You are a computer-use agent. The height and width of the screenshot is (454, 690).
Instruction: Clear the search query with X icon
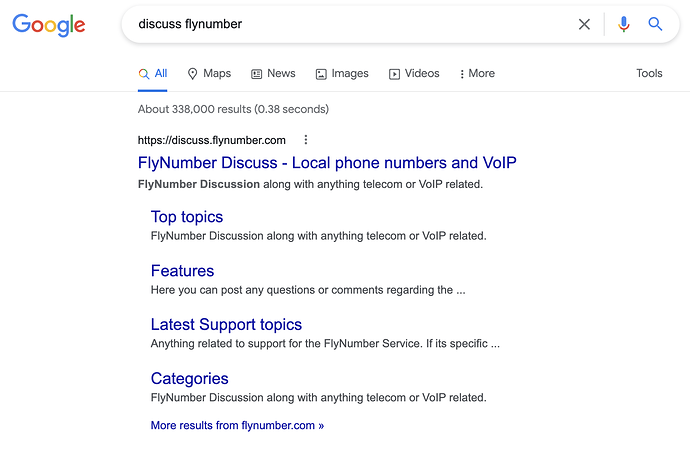click(584, 24)
